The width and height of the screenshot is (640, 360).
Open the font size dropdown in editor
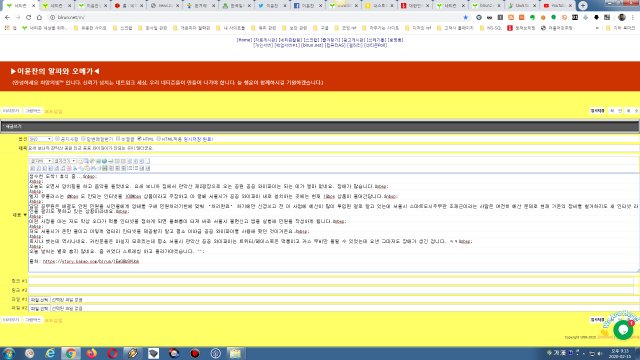click(x=65, y=161)
